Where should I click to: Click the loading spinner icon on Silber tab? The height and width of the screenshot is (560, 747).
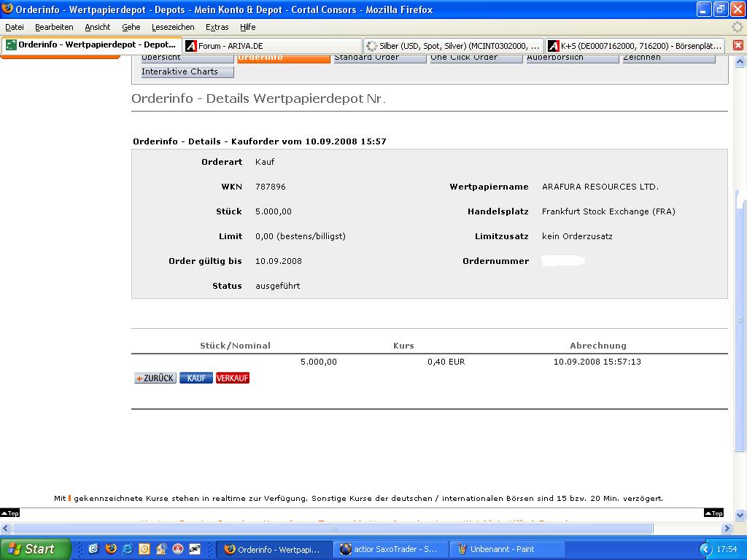coord(371,46)
